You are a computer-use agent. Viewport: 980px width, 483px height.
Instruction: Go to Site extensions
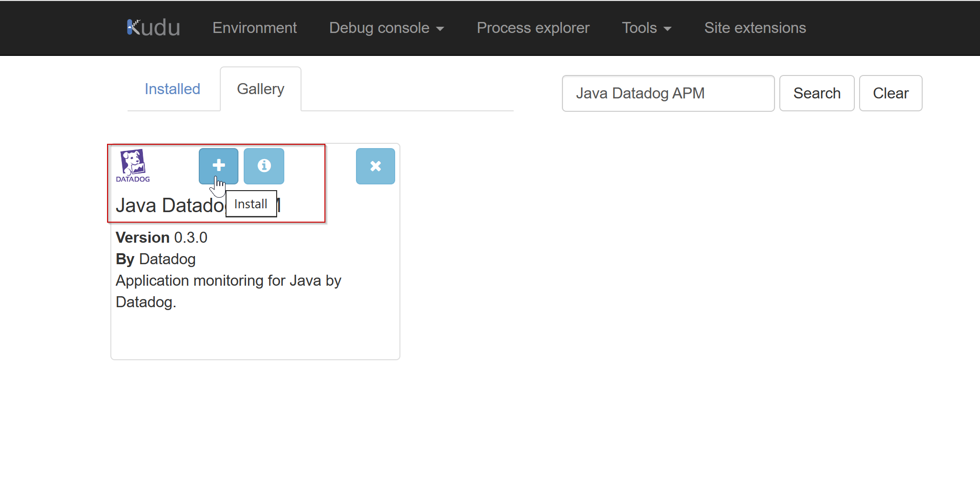click(755, 28)
